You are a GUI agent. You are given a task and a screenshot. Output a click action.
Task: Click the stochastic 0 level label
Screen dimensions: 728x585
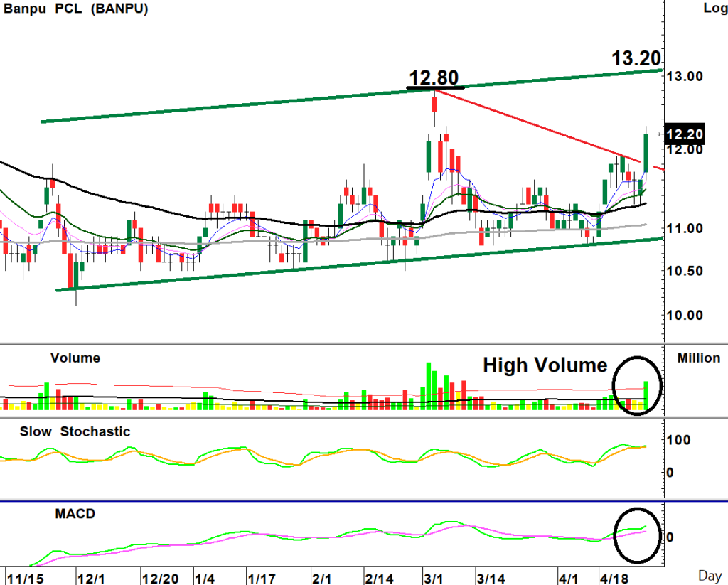coord(670,473)
